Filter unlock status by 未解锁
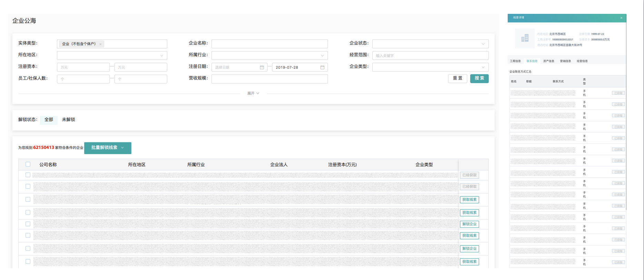Viewport: 644px width, 280px height. click(x=68, y=120)
